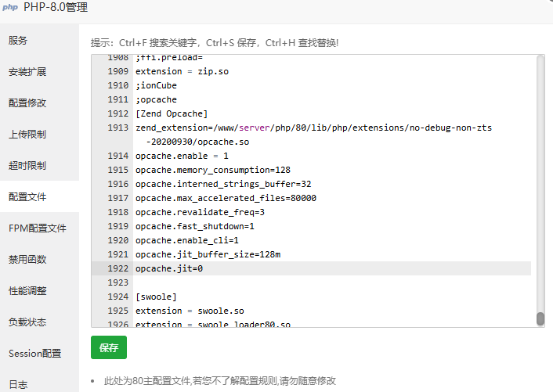The image size is (553, 392).
Task: Switch to 禁用函数 section
Action: 27,259
